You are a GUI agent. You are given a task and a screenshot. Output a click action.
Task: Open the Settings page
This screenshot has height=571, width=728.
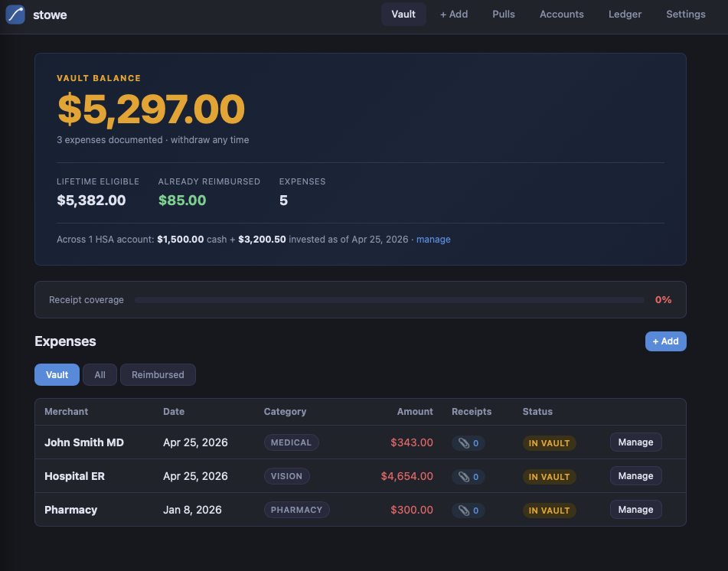pos(685,15)
